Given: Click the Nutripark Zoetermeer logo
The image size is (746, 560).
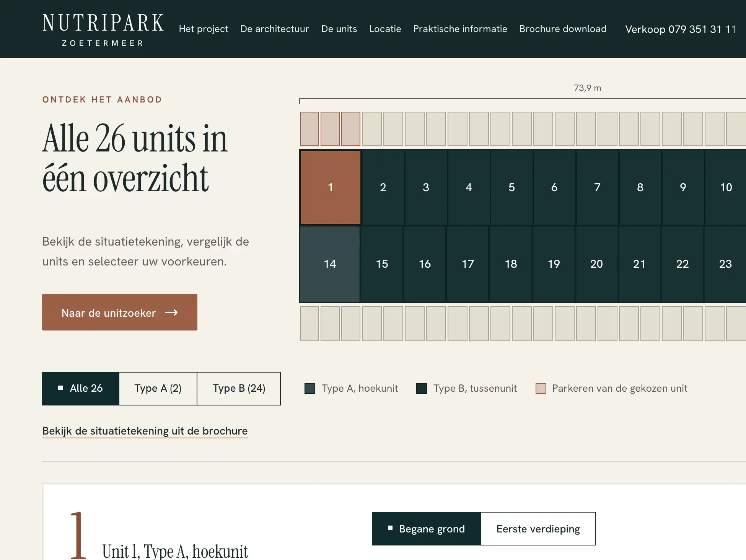Looking at the screenshot, I should (103, 30).
